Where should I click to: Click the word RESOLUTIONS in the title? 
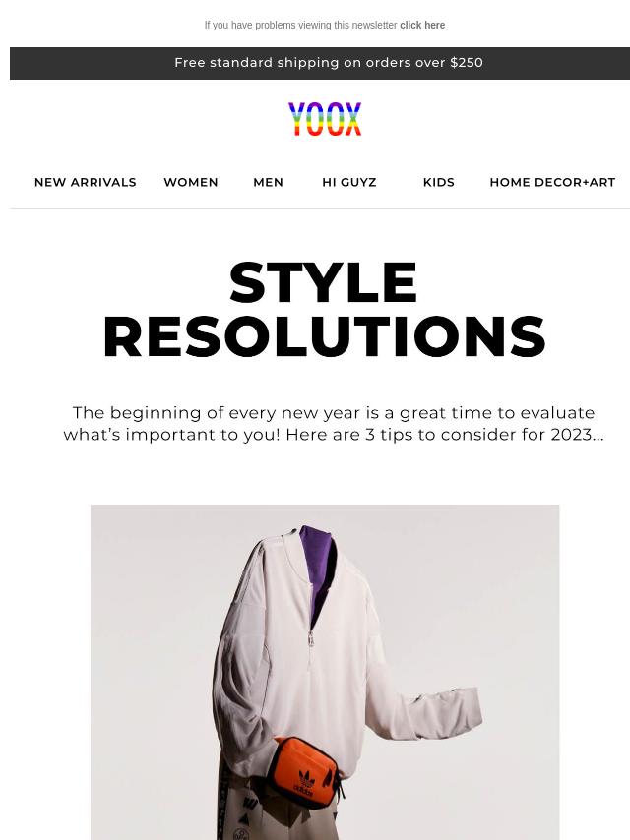click(325, 336)
